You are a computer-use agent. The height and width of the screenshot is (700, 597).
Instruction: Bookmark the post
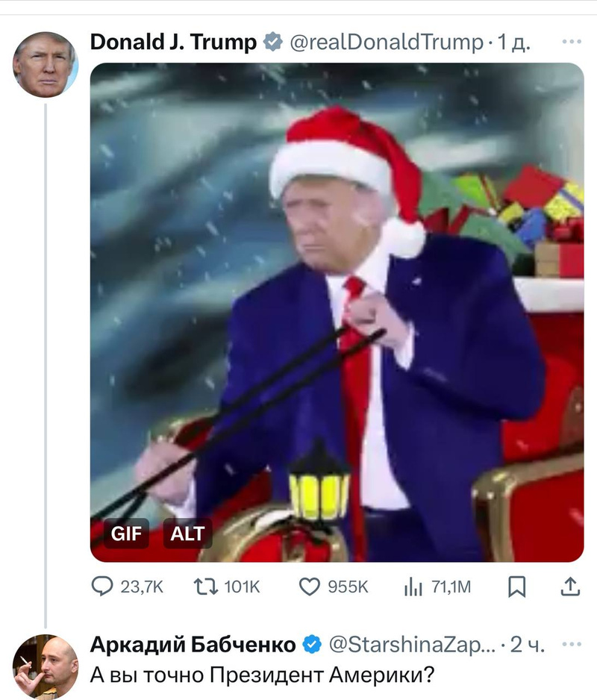pos(516,587)
